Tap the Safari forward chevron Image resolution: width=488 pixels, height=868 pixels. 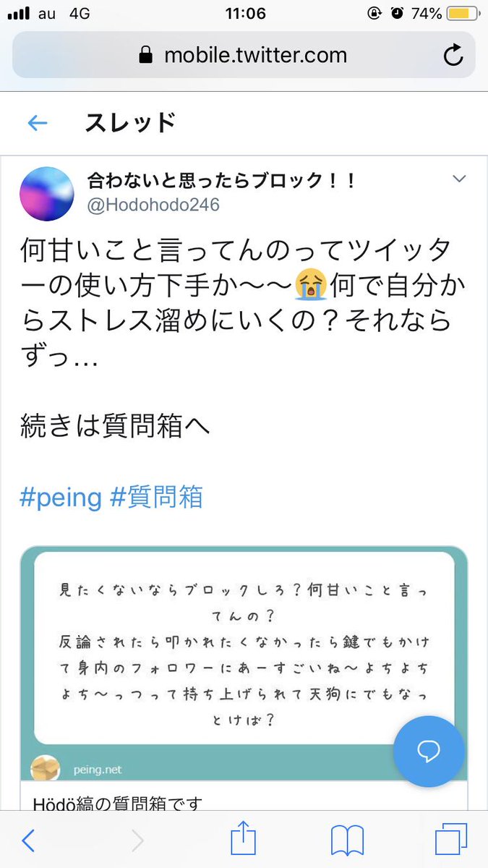[137, 841]
